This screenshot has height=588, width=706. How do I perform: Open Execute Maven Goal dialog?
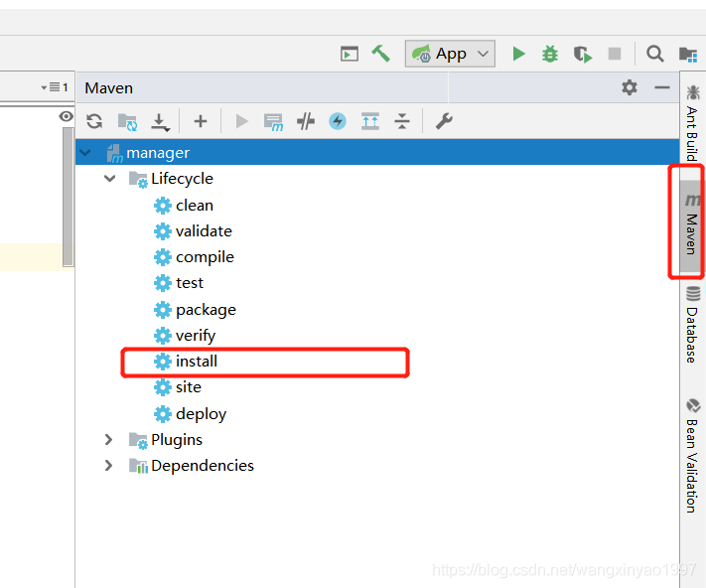pos(273,121)
